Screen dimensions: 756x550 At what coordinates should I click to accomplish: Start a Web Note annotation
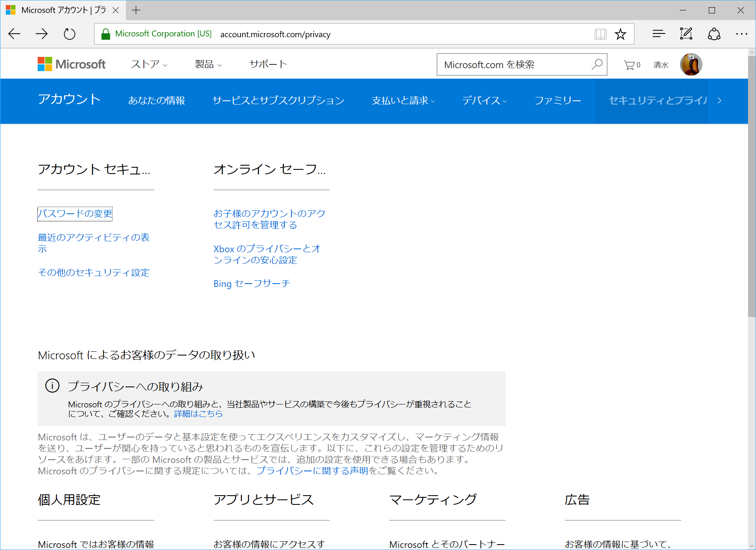click(686, 34)
